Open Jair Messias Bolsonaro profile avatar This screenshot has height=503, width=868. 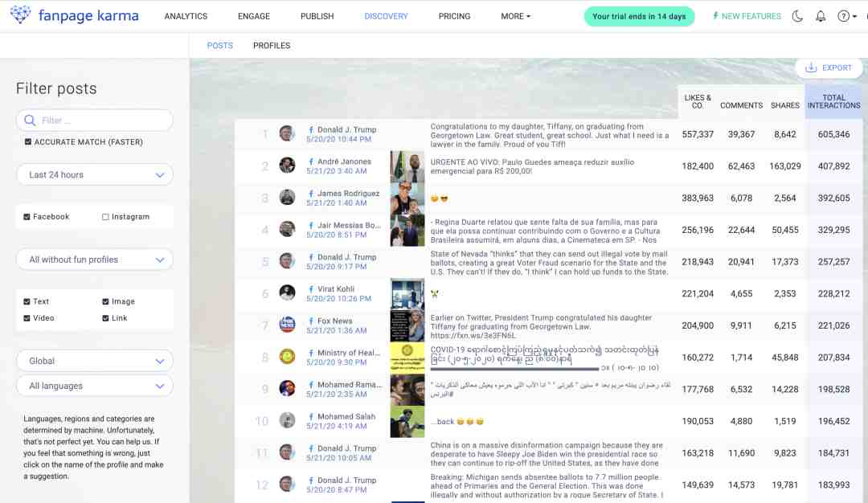click(x=287, y=228)
